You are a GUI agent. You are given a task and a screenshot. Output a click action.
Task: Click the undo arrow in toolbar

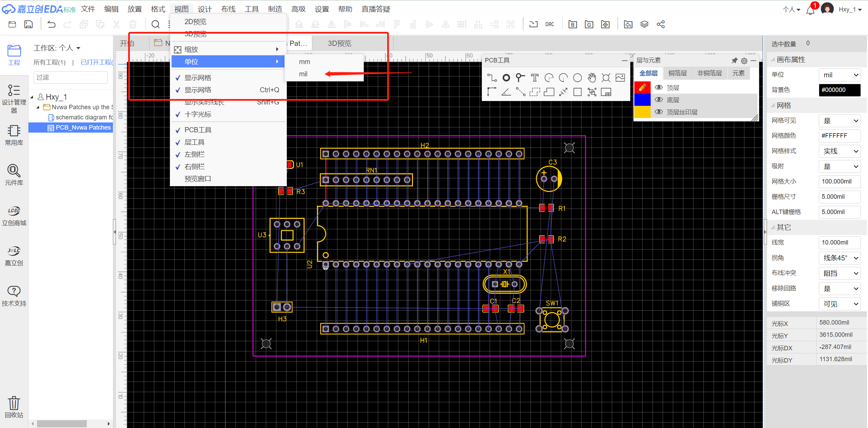pyautogui.click(x=51, y=24)
